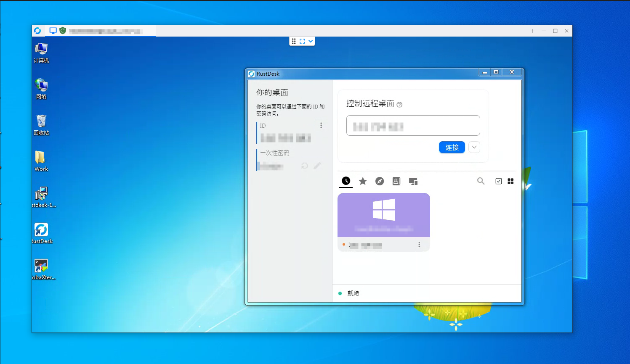Viewport: 630px width, 364px height.
Task: Select the 回收站 recycle bin icon
Action: click(41, 125)
